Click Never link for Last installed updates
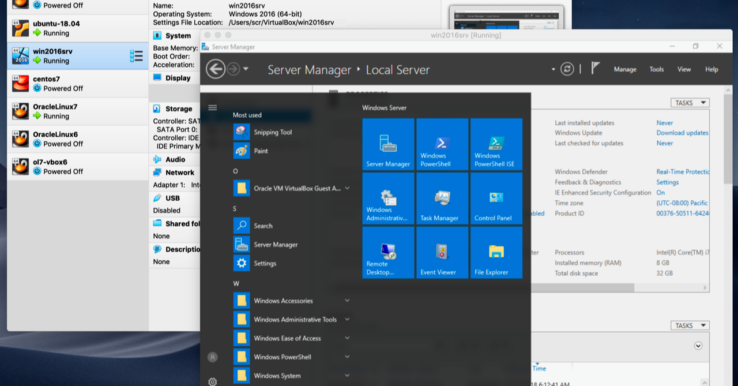The image size is (738, 386). pyautogui.click(x=665, y=123)
